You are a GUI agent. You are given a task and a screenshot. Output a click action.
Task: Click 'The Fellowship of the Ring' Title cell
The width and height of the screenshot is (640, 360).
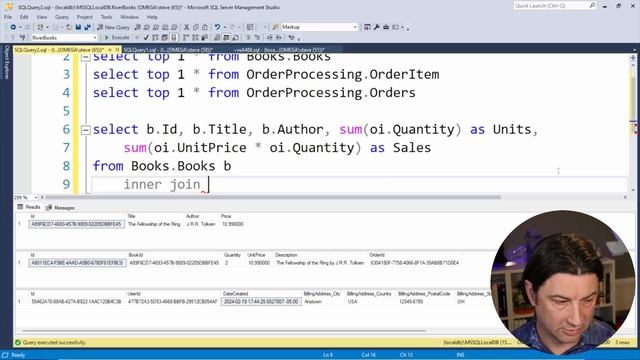(x=154, y=224)
